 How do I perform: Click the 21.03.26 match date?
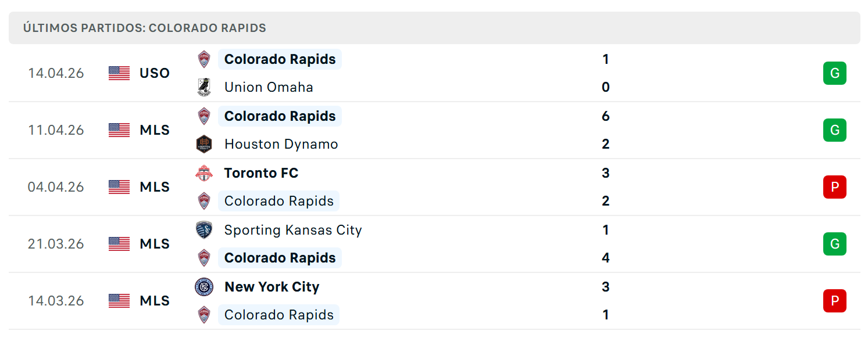click(56, 244)
